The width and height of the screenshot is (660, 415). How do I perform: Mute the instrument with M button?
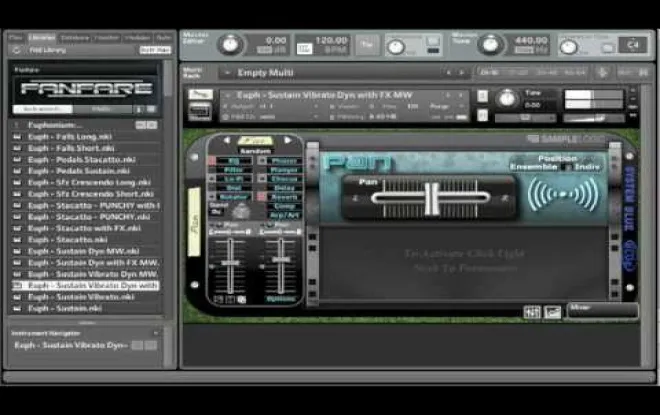coord(482,115)
